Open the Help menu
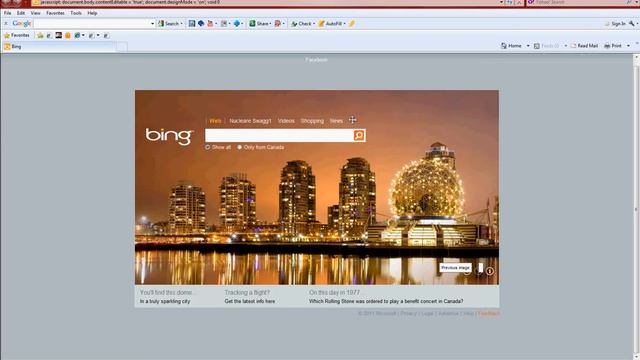This screenshot has height=360, width=640. 92,13
